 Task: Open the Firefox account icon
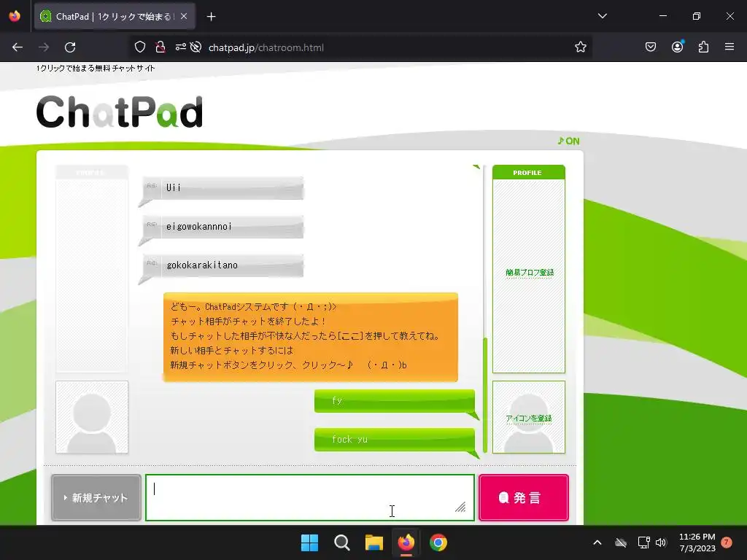[x=678, y=47]
